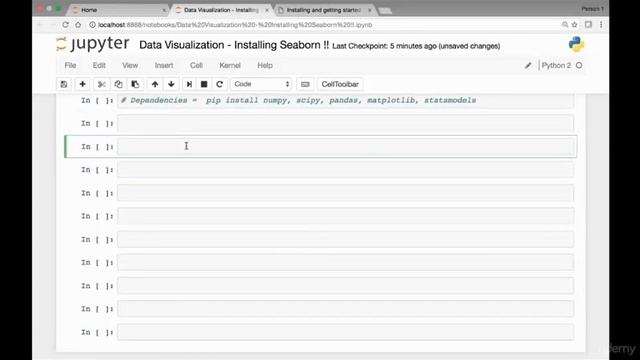Paste cells below icon

(x=135, y=84)
